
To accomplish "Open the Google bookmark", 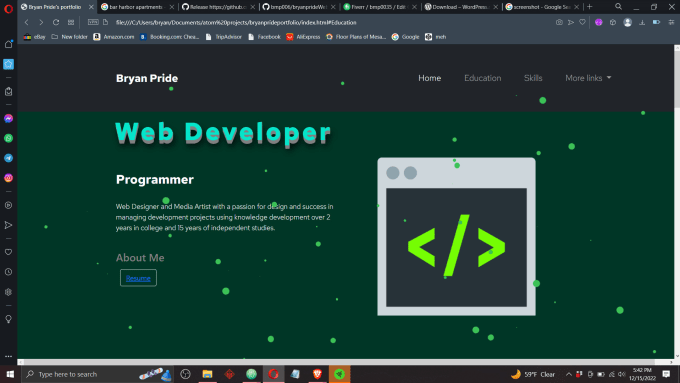I will (405, 37).
